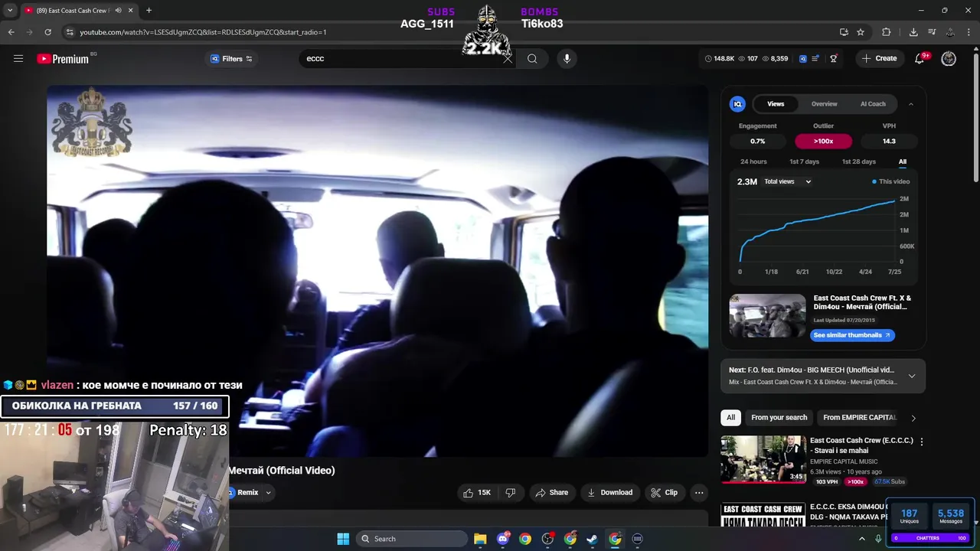Open Discord from taskbar

tap(503, 539)
